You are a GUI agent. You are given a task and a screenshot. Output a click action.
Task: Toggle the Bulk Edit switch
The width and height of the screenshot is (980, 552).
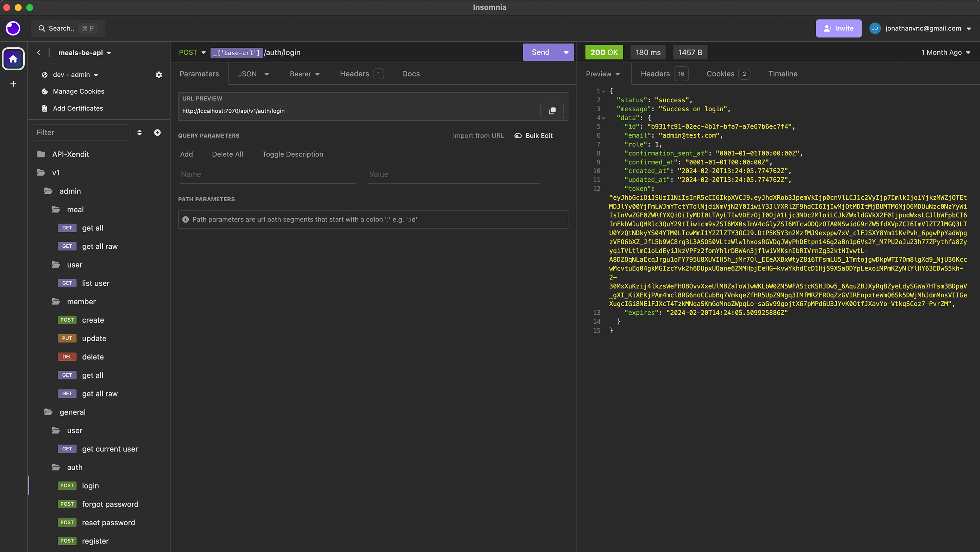518,136
